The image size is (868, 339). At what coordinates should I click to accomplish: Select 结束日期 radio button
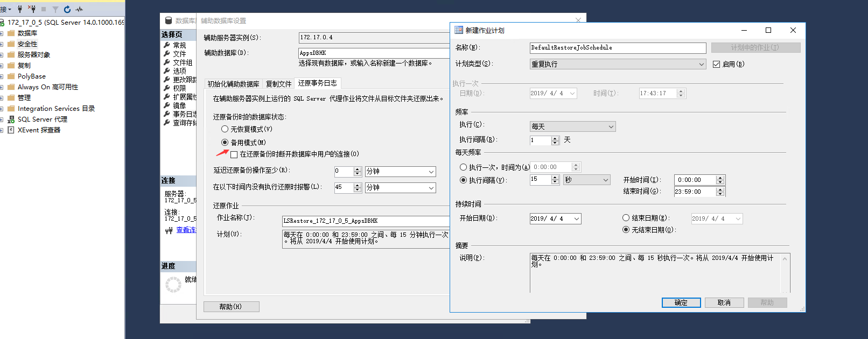(x=626, y=218)
